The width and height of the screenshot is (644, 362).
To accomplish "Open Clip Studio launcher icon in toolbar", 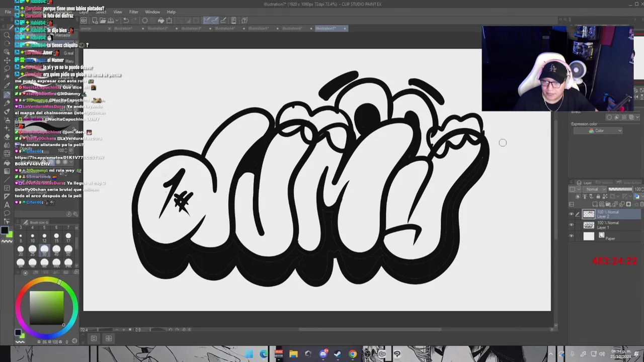I will [x=84, y=20].
